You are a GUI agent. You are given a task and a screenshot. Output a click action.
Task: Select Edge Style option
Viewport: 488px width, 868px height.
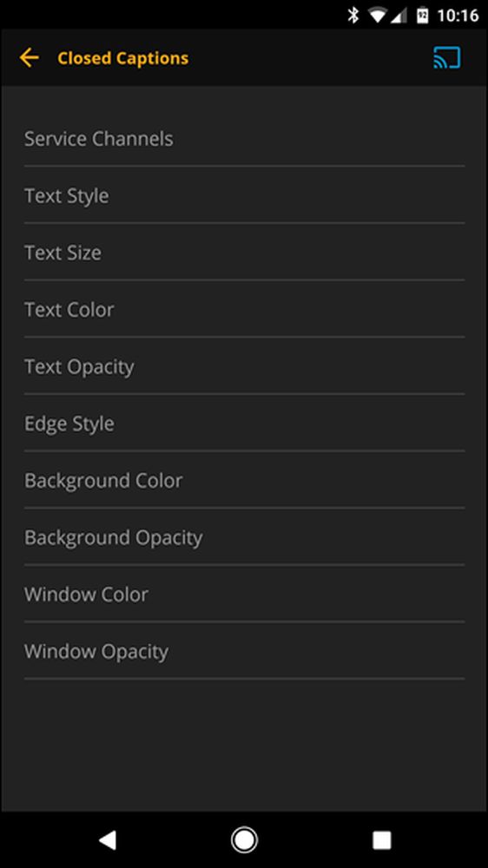click(244, 423)
